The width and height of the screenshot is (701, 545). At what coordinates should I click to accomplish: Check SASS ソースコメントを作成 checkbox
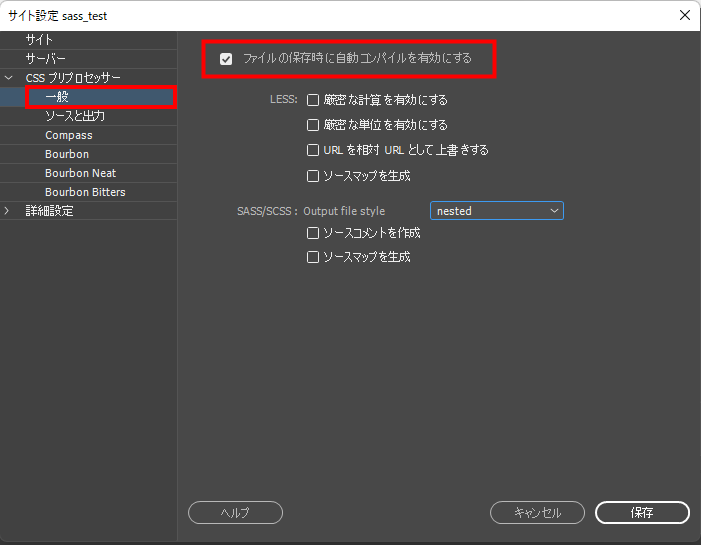point(313,232)
